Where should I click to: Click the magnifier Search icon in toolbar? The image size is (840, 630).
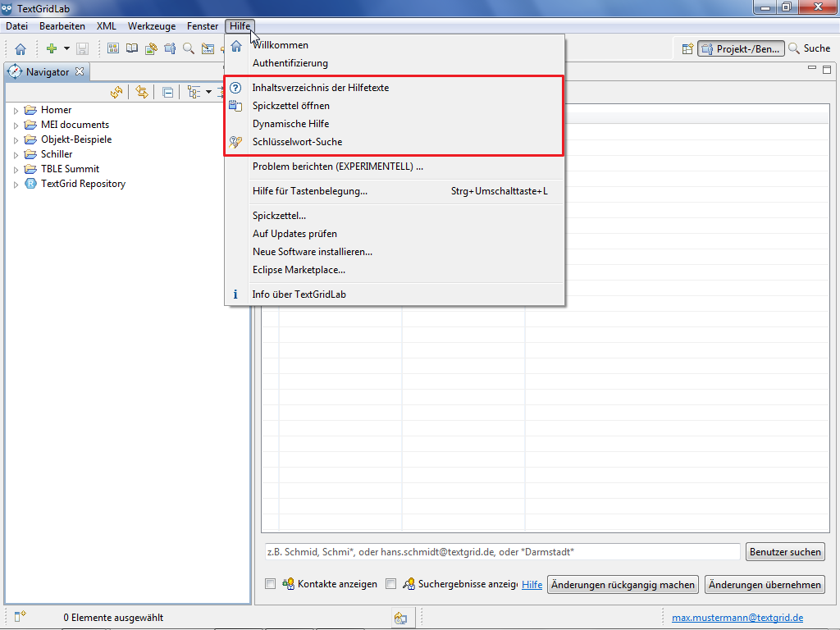pyautogui.click(x=189, y=49)
